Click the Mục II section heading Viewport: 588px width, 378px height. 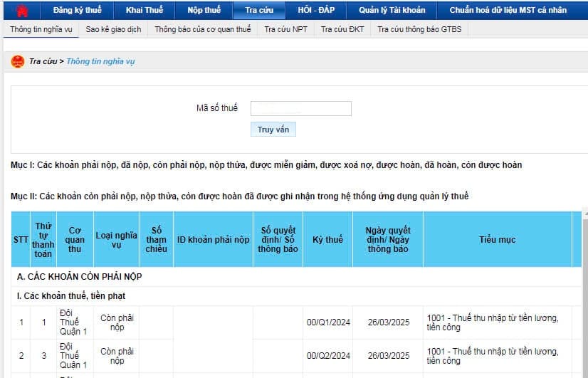(240, 196)
